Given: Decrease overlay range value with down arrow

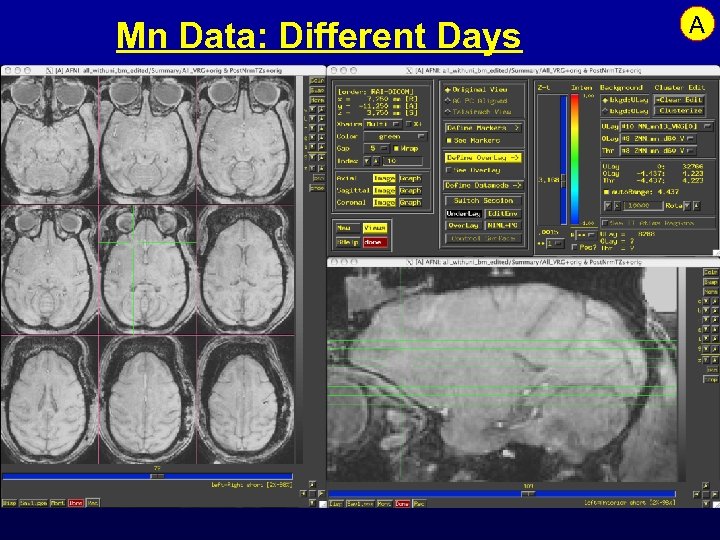Looking at the screenshot, I should pyautogui.click(x=608, y=206).
